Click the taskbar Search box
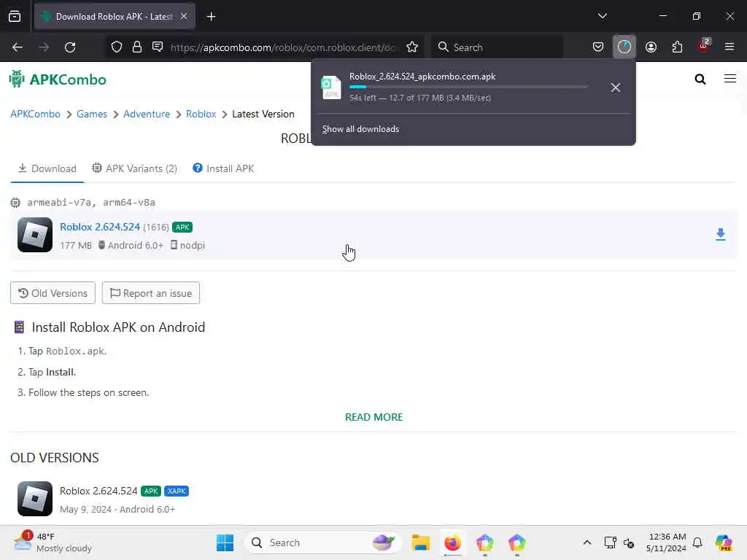 322,542
